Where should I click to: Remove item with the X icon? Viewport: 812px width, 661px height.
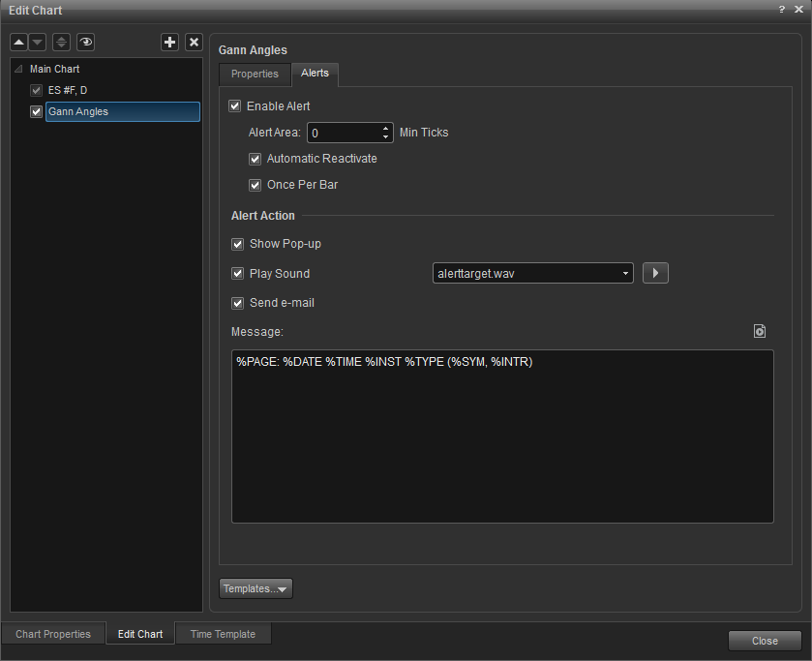click(x=194, y=42)
